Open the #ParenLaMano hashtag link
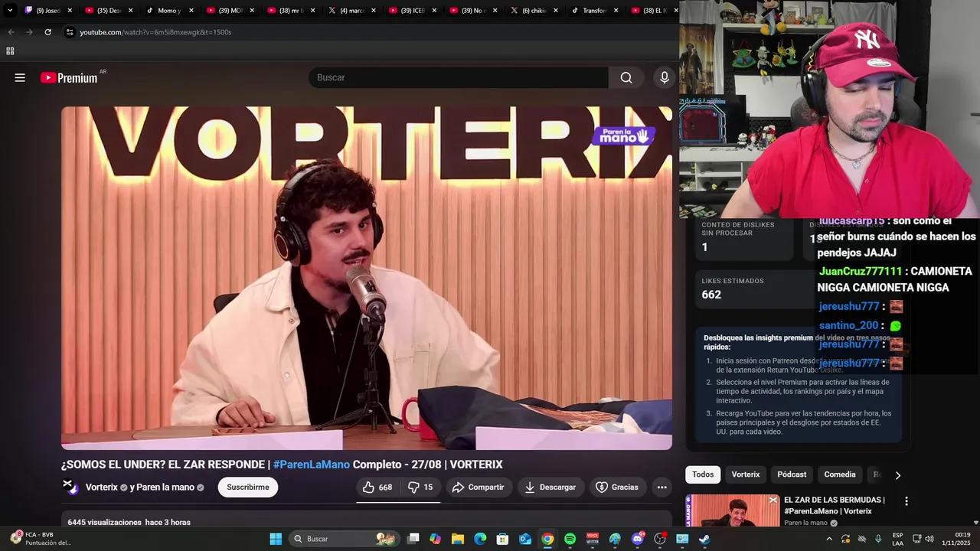The width and height of the screenshot is (980, 551). click(312, 465)
